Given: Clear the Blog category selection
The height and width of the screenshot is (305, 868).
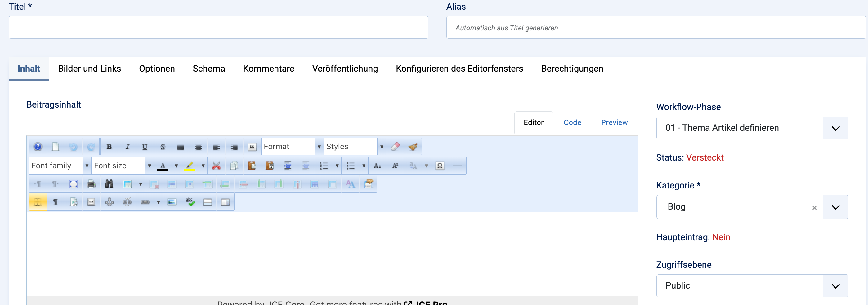Looking at the screenshot, I should click(814, 208).
